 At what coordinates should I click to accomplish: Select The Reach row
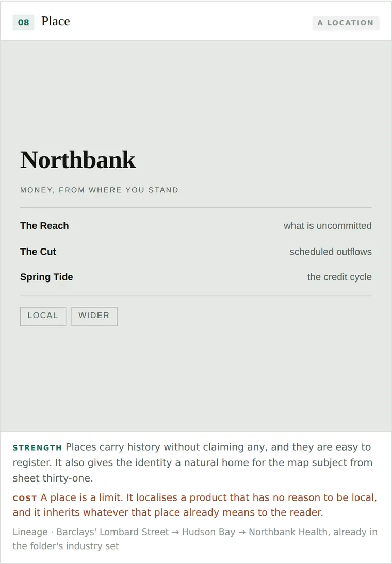click(x=196, y=226)
